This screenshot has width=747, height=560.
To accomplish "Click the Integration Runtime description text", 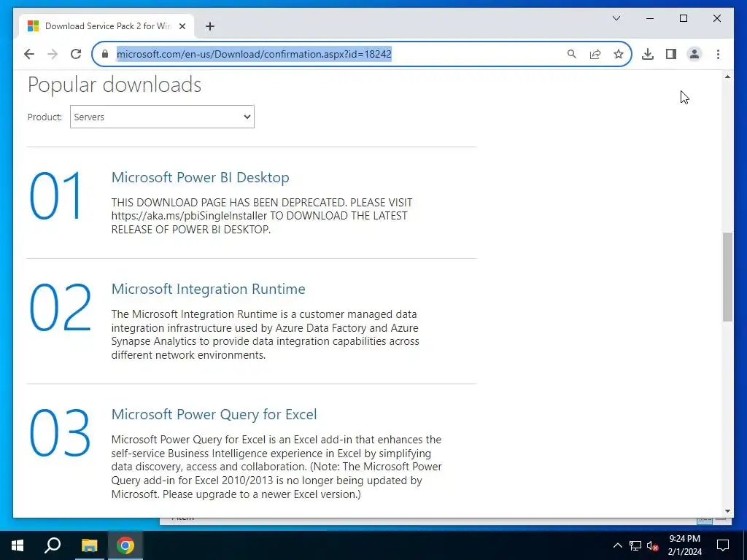I will tap(265, 334).
